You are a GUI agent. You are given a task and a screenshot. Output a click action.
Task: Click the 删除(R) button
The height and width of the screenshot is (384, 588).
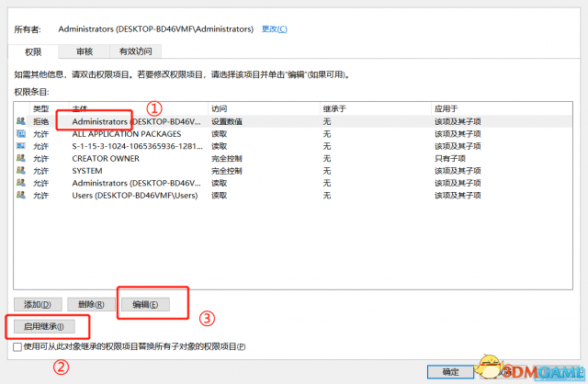(91, 304)
